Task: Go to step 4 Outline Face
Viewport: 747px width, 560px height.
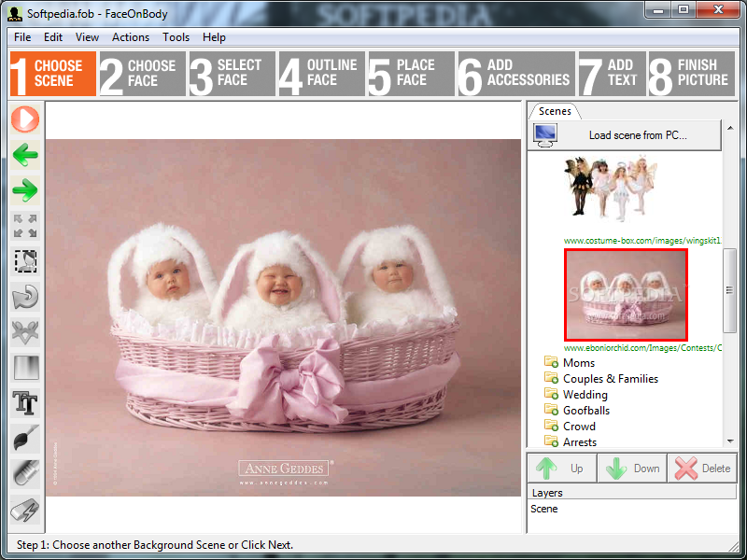Action: pyautogui.click(x=321, y=74)
